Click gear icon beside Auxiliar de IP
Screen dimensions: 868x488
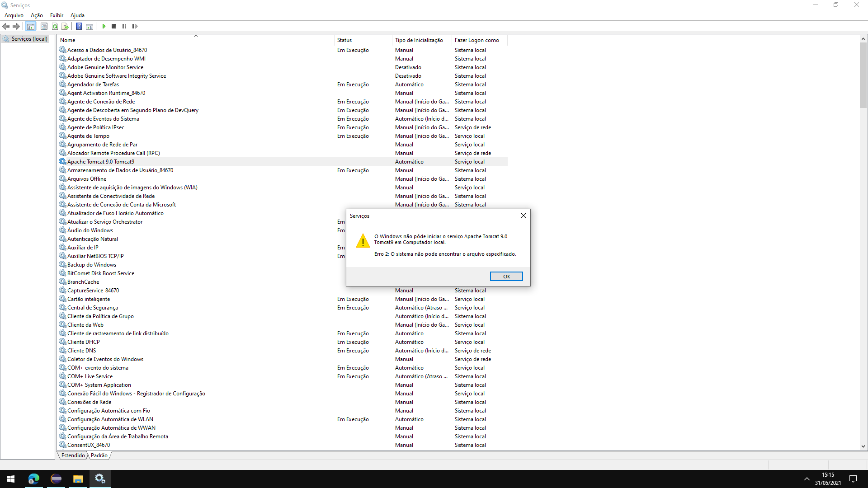click(63, 248)
